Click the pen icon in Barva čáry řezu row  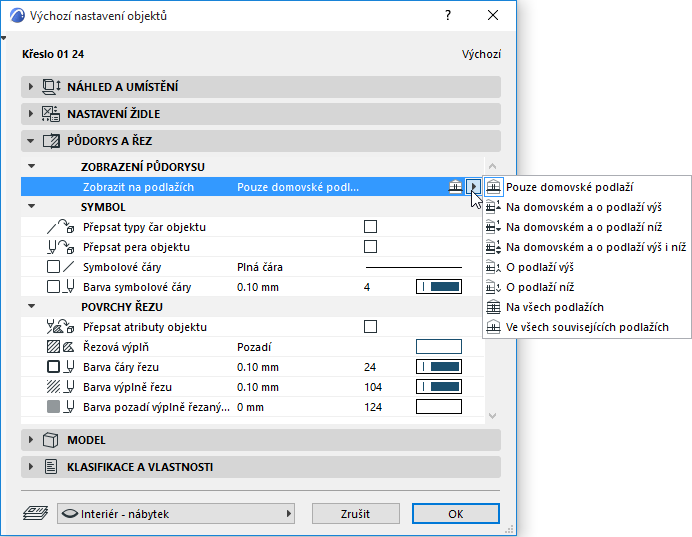point(69,367)
